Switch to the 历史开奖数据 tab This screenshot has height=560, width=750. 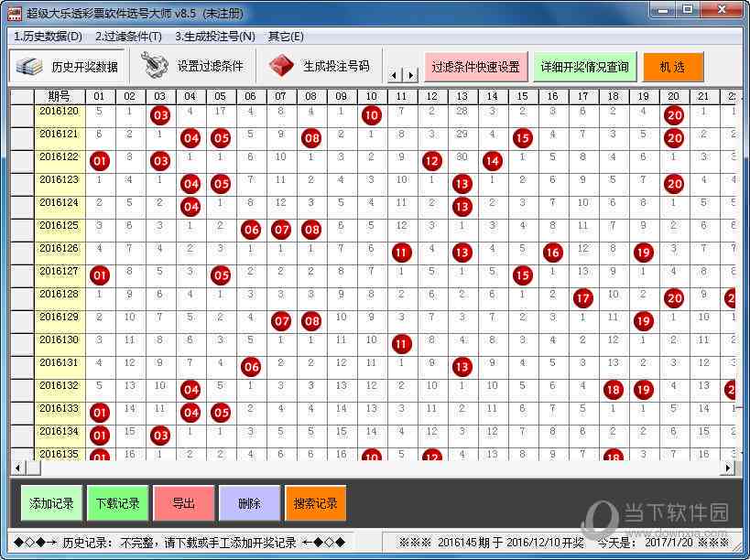coord(67,67)
